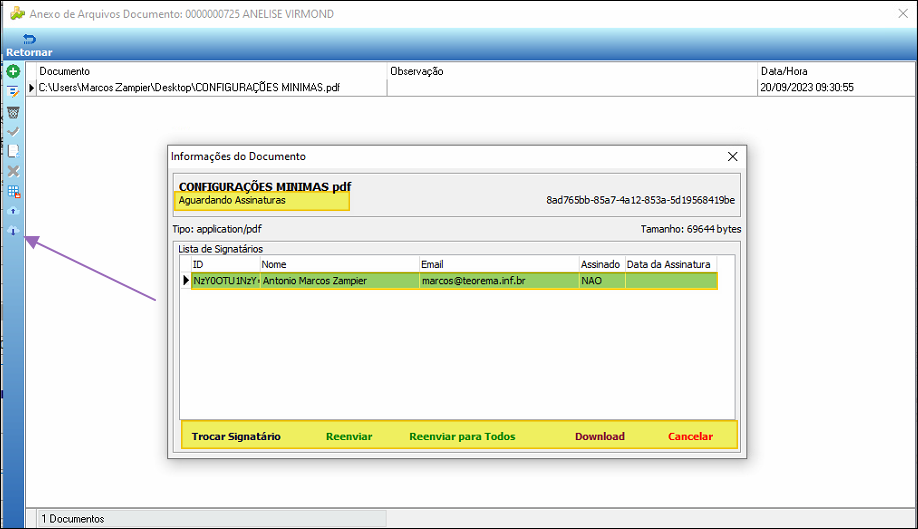
Task: Click the Data da Assinatura column header
Action: pos(671,264)
